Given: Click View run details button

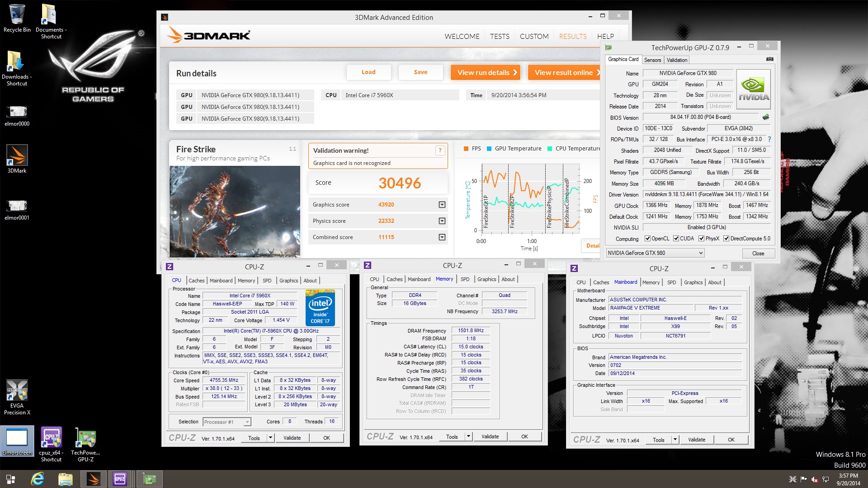Looking at the screenshot, I should point(486,72).
